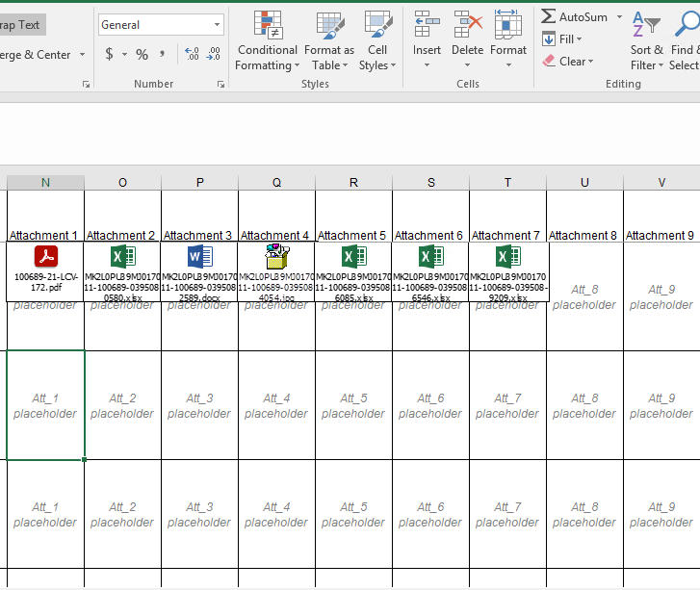
Task: Click the selected Att_1 placeholder cell
Action: (45, 405)
